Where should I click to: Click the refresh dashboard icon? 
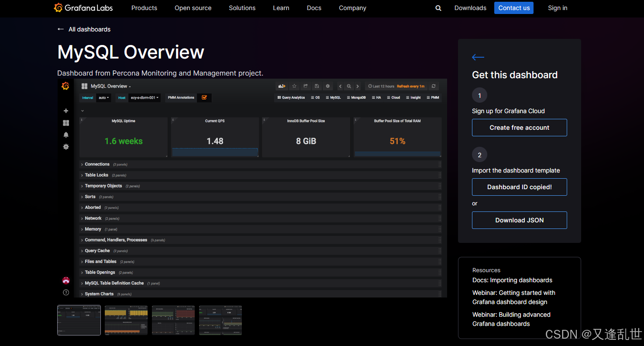[434, 86]
